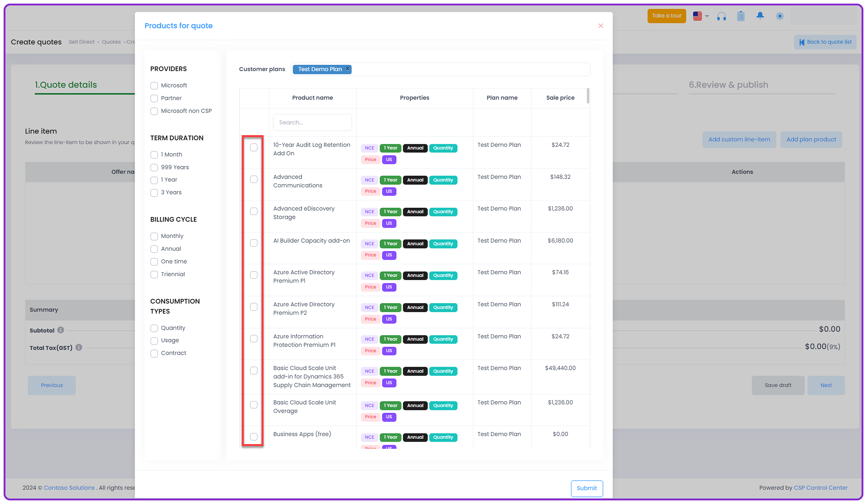The height and width of the screenshot is (504, 867).
Task: Select the Quantity consumption type filter
Action: point(154,328)
